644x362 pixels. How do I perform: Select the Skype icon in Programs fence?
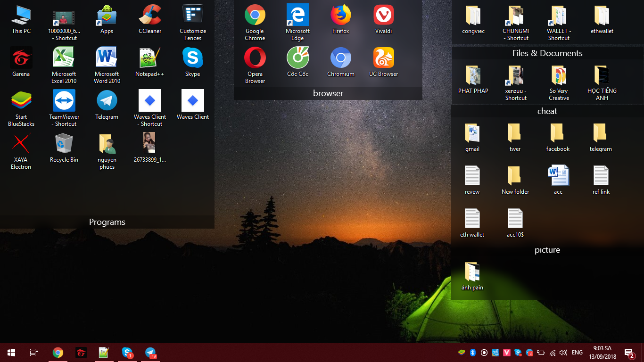point(193,62)
